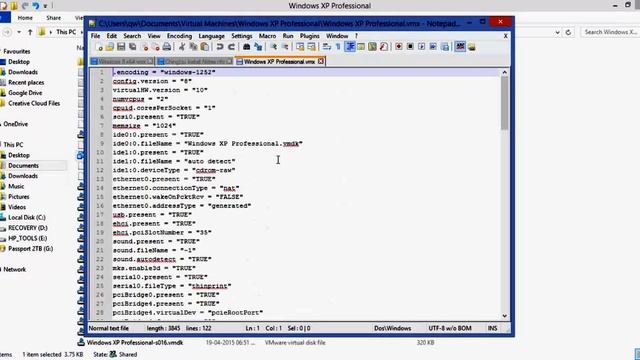Open the Plugins menu
This screenshot has height=360, width=640.
(309, 36)
